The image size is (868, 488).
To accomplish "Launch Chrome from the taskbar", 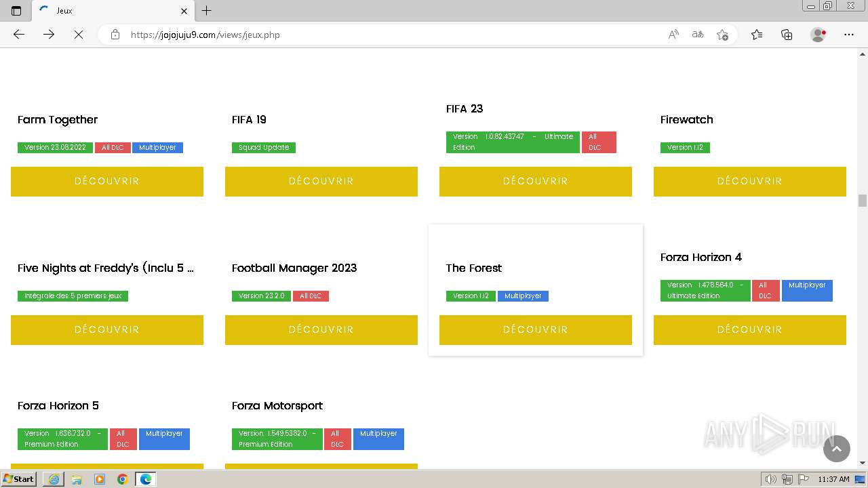I will [x=123, y=479].
